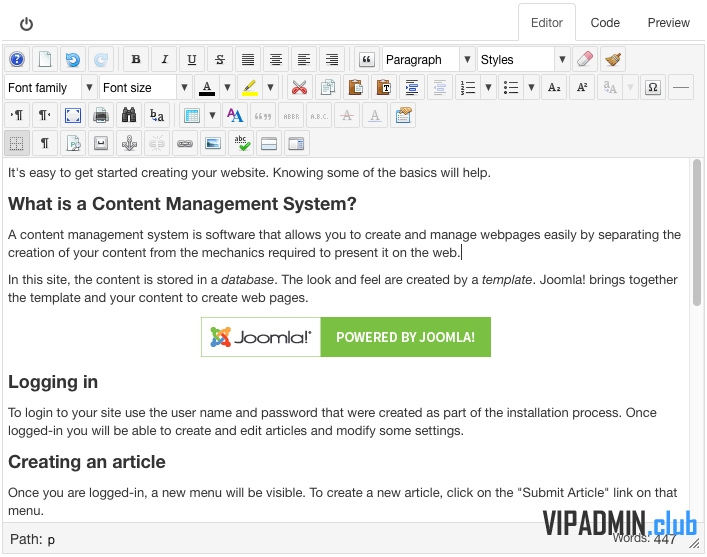Image resolution: width=707 pixels, height=557 pixels.
Task: Open the Find and Replace tool
Action: pyautogui.click(x=157, y=116)
